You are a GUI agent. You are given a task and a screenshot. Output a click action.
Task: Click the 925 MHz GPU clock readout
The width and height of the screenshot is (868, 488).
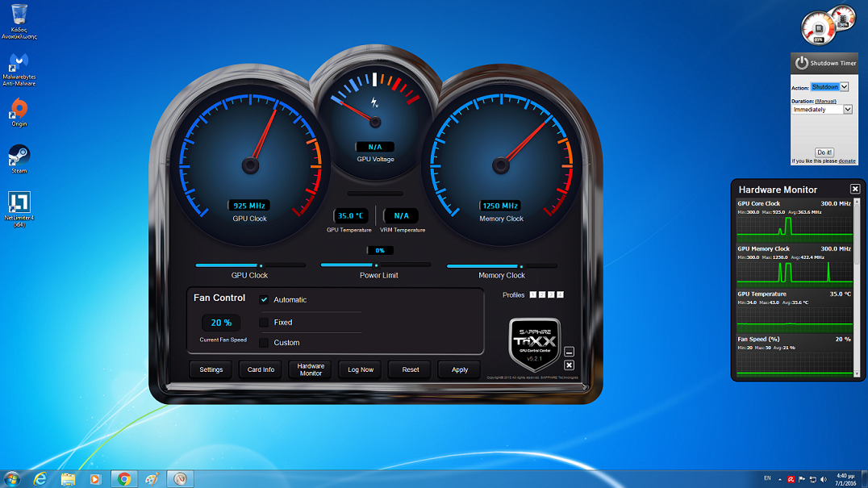[x=249, y=205]
